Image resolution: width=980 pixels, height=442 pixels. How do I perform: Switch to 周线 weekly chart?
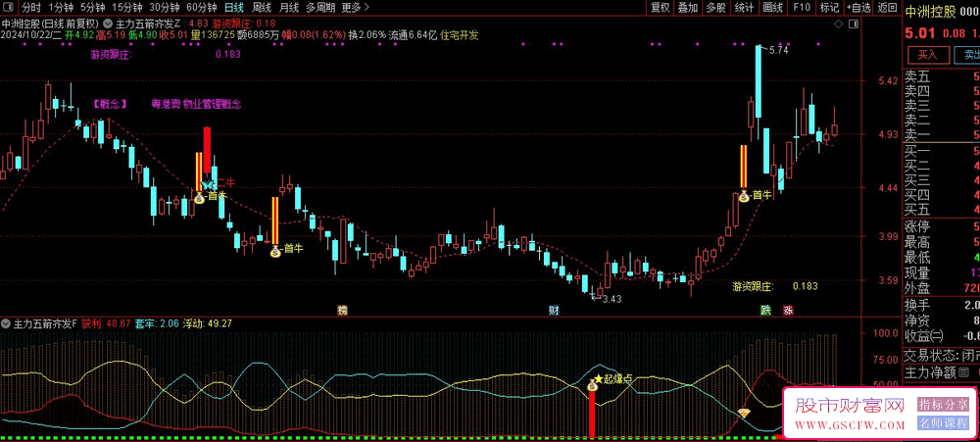pyautogui.click(x=262, y=8)
